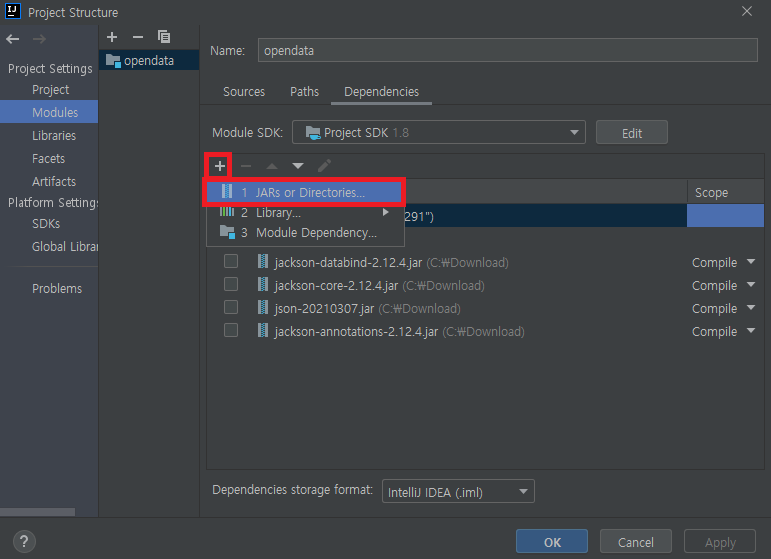Open Dependencies storage format dropdown

(x=458, y=491)
